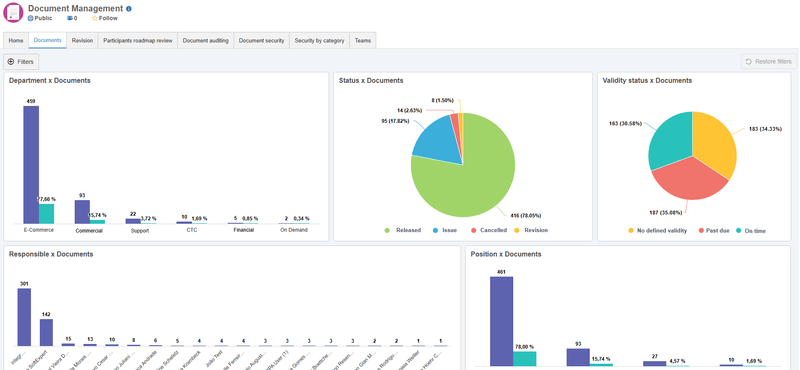Toggle the Released legend entry
Viewport: 800px width, 370px height.
point(403,230)
